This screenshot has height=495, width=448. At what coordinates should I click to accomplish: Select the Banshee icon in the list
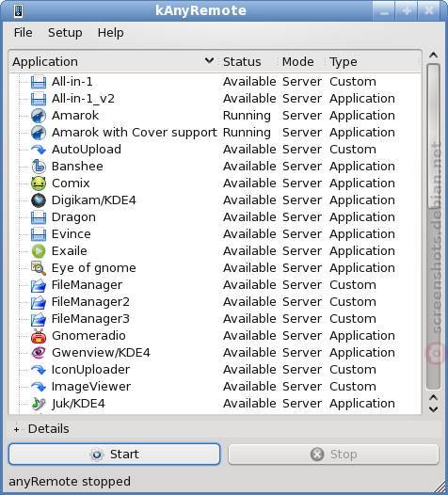39,167
